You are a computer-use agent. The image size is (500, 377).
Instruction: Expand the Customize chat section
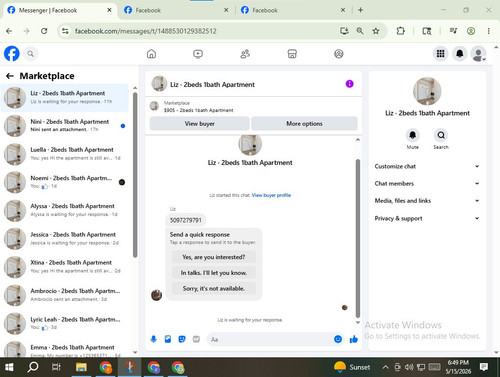tap(427, 166)
